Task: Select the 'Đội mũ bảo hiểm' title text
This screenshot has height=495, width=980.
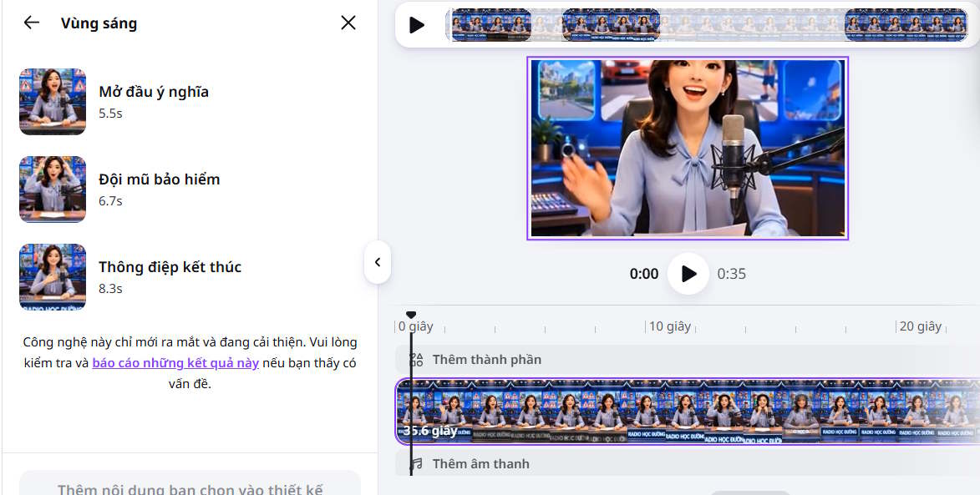Action: pyautogui.click(x=160, y=179)
